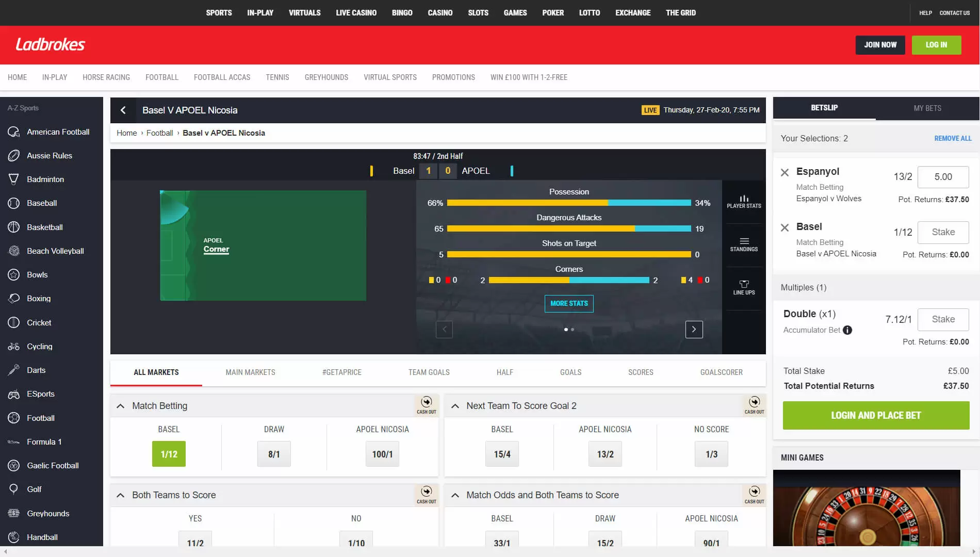Toggle the Basel 1/12 odds selection
This screenshot has height=557, width=980.
tap(169, 454)
